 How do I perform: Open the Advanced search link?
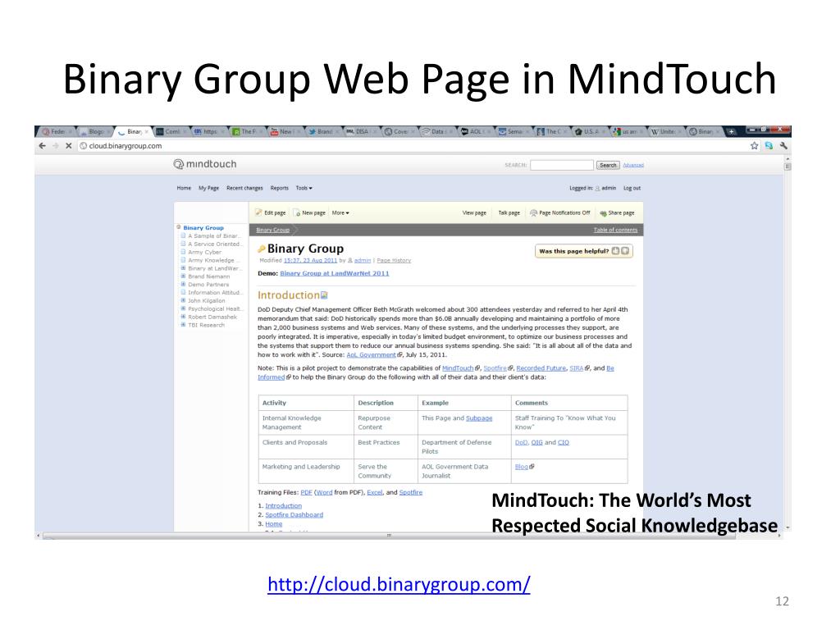pos(633,165)
